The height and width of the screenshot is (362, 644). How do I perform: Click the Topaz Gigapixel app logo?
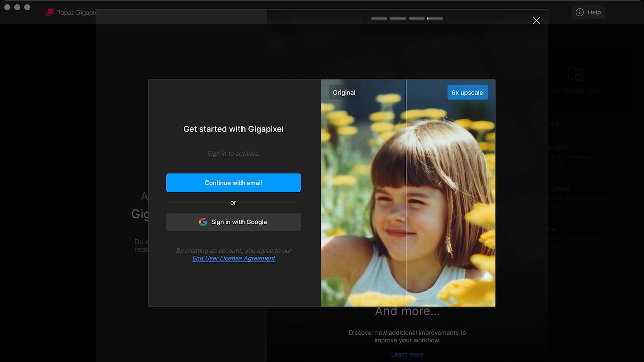point(50,12)
